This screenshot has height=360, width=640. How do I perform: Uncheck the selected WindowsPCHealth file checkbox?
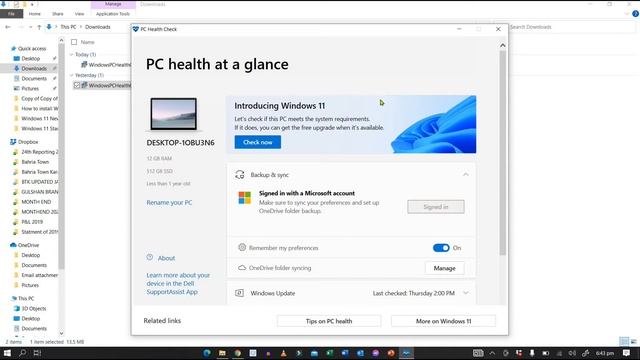pos(77,85)
